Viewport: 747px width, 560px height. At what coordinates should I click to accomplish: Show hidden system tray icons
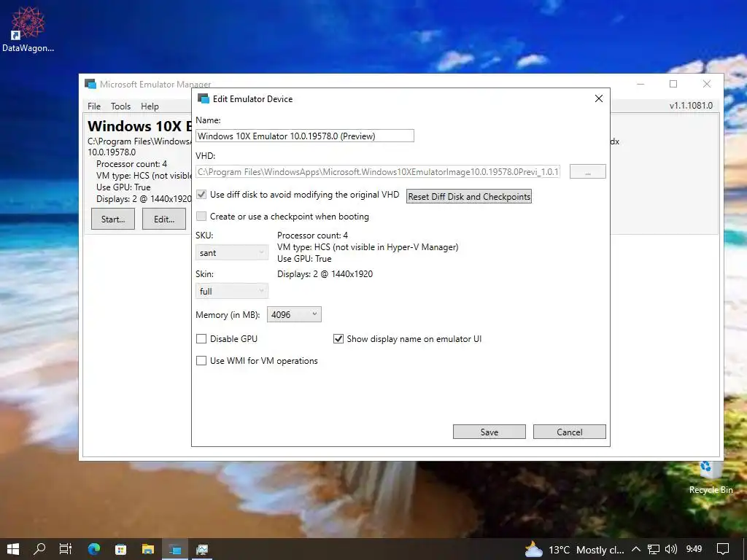tap(636, 550)
